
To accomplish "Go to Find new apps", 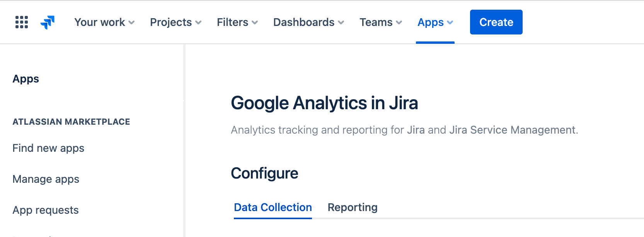I will 48,148.
